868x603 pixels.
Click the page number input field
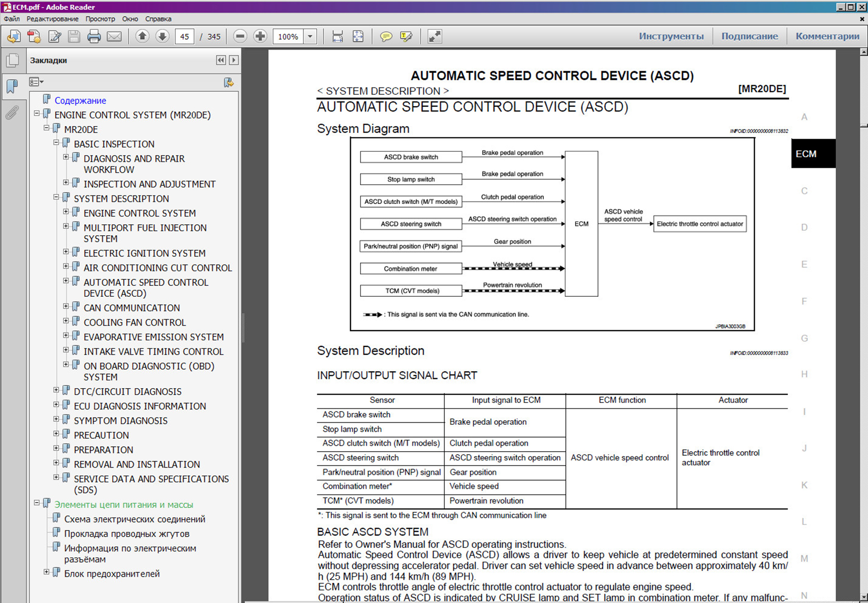coord(184,37)
